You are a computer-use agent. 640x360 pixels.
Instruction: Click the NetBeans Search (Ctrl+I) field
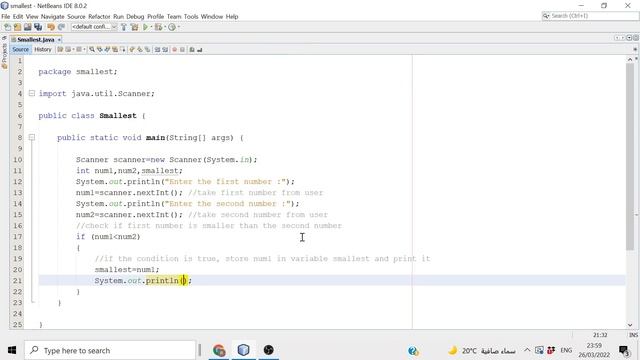click(590, 16)
